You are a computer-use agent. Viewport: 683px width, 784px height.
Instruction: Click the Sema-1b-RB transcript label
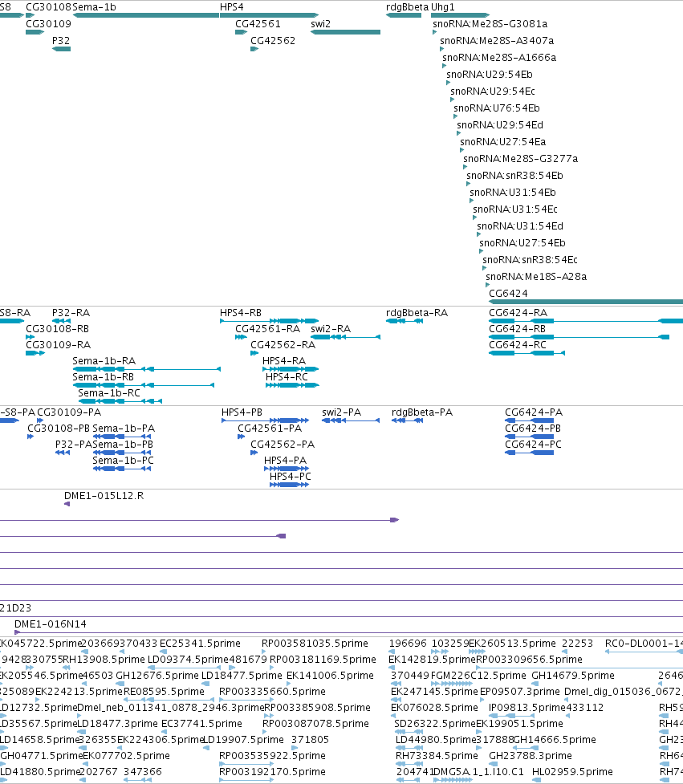[x=104, y=376]
